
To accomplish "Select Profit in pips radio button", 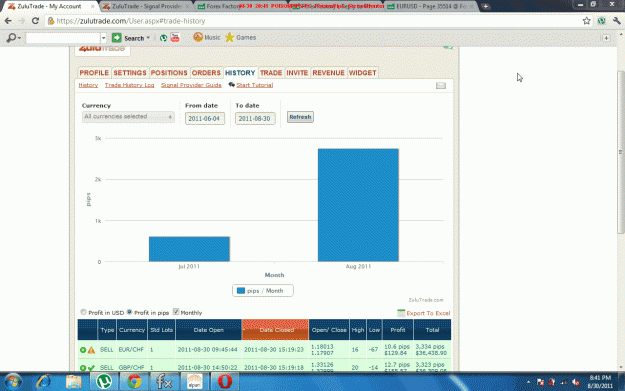I will pos(130,312).
